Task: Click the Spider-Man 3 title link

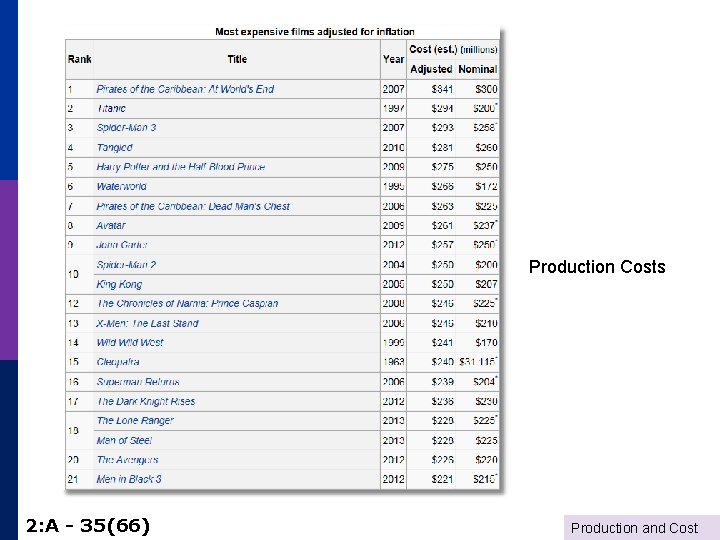Action: click(126, 128)
